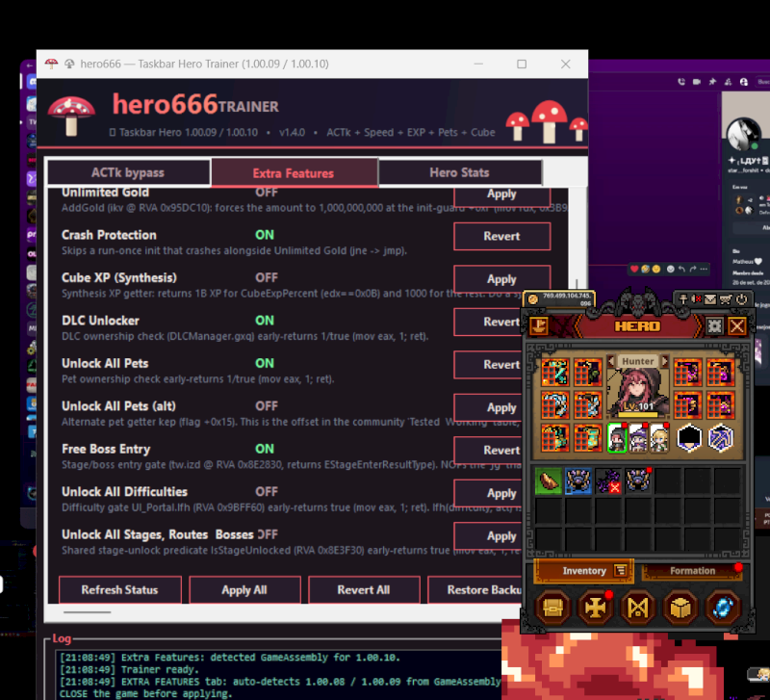Image resolution: width=770 pixels, height=700 pixels.
Task: Click the profile avatar in the Discord panel
Action: point(743,134)
